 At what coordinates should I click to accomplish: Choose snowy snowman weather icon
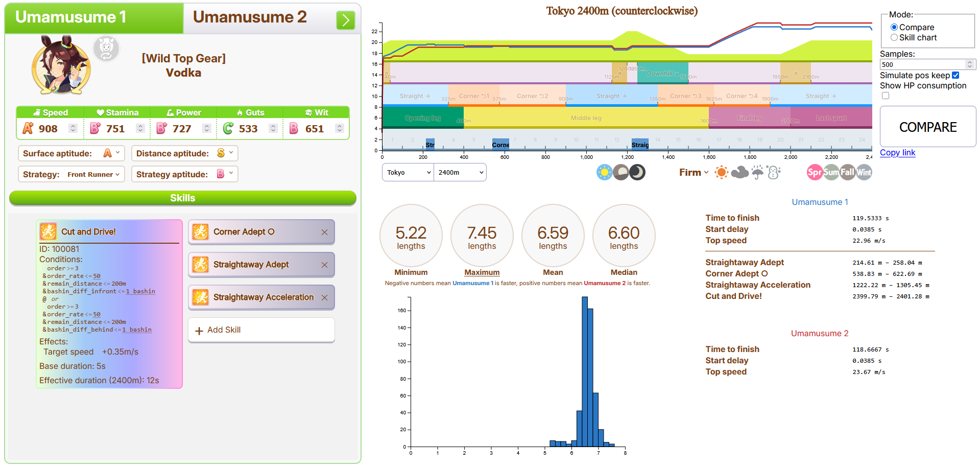774,172
